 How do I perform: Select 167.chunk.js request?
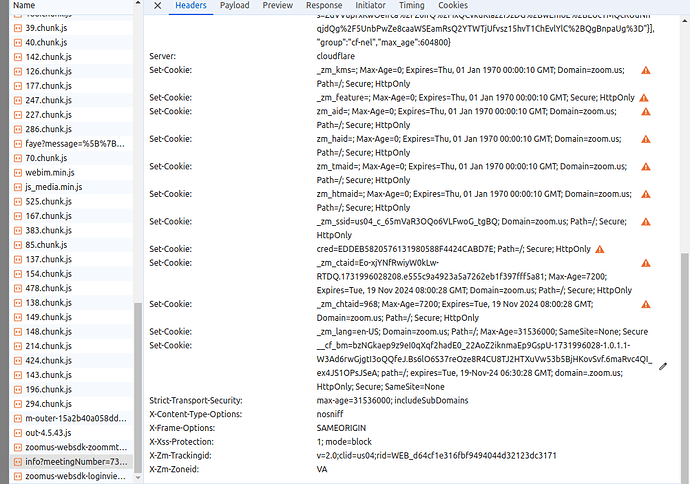pyautogui.click(x=71, y=216)
